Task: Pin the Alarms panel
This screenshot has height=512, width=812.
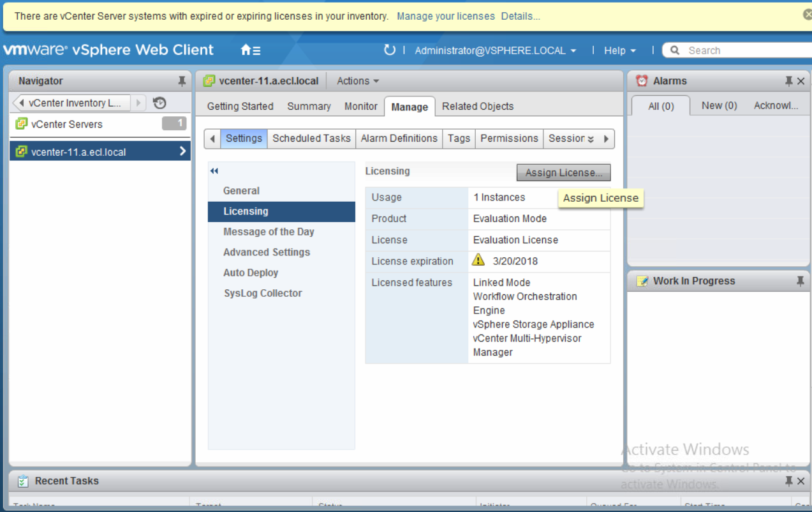Action: point(788,81)
